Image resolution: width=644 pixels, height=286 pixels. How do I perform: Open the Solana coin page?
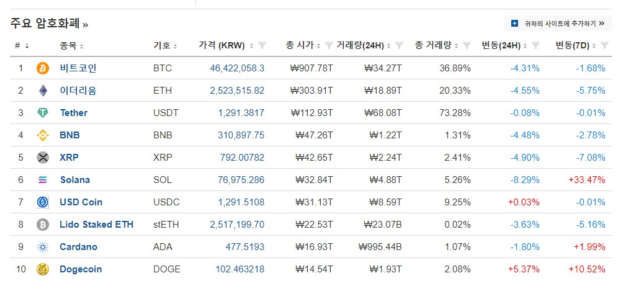tap(74, 179)
